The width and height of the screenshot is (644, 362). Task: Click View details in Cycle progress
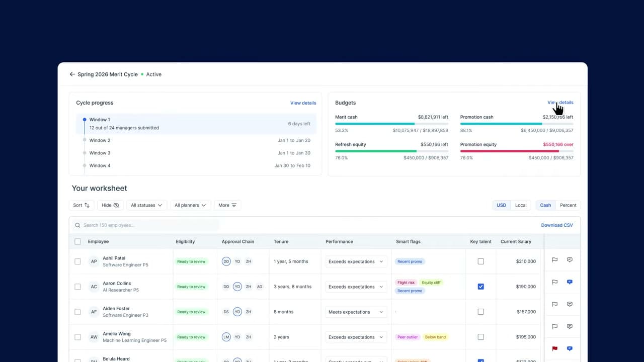(x=303, y=103)
